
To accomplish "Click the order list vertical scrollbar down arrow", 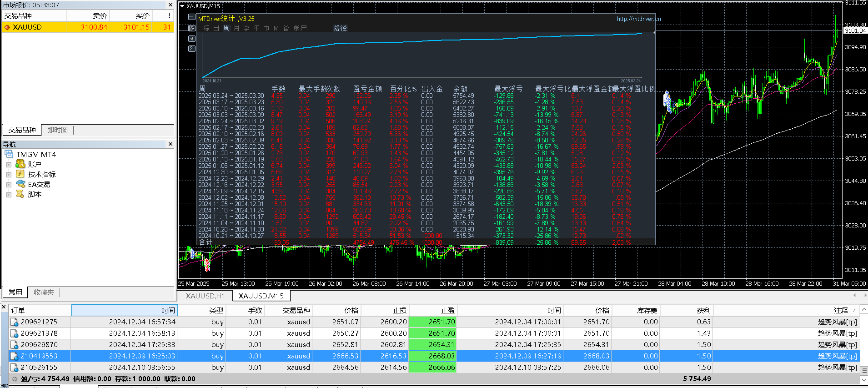I will [864, 380].
